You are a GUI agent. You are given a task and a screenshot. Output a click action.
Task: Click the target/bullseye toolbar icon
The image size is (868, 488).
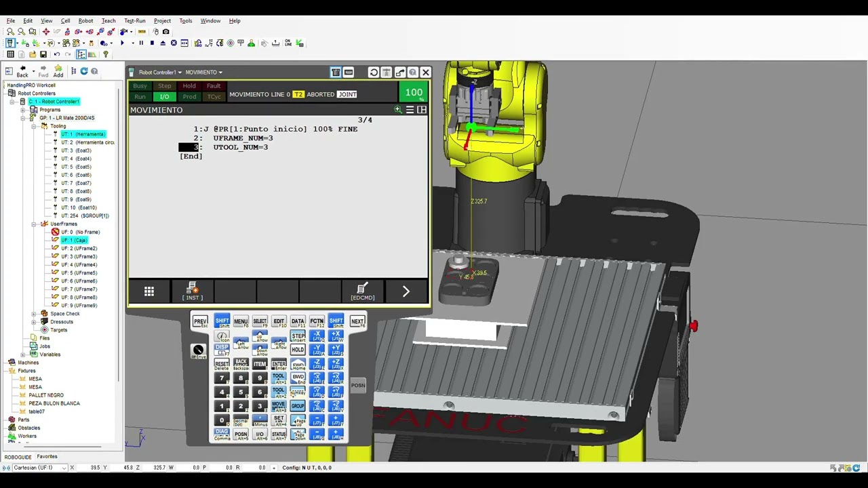click(x=231, y=43)
